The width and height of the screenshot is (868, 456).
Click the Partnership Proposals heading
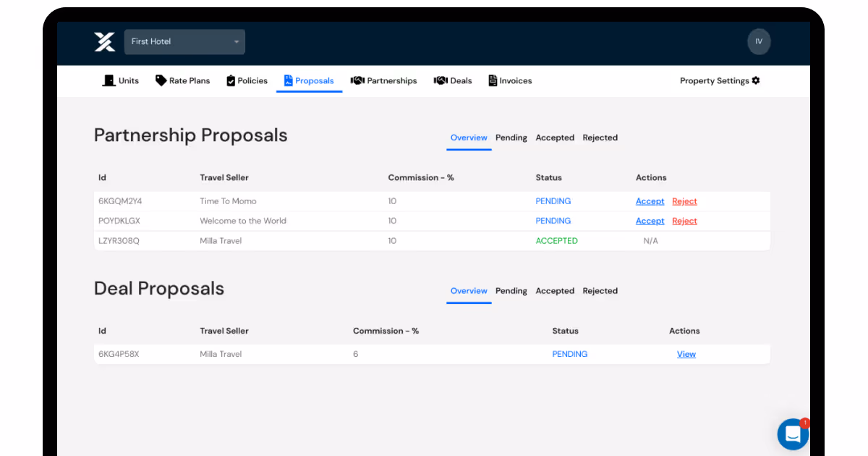(191, 135)
